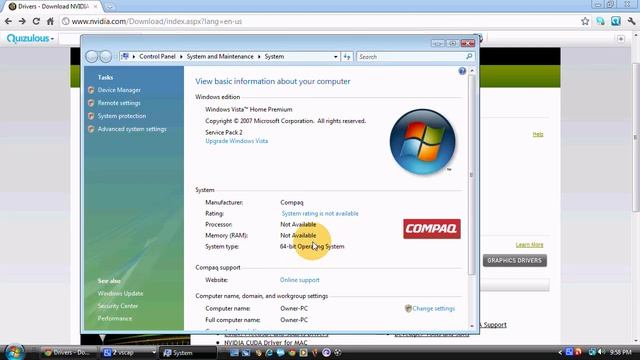Click the Compaq logo image

432,229
